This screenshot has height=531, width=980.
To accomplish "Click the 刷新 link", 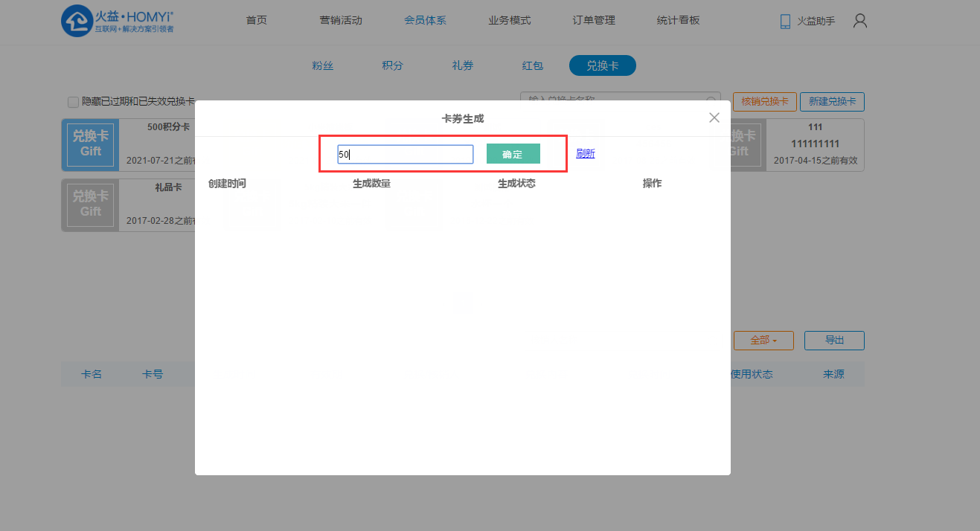I will click(x=586, y=154).
